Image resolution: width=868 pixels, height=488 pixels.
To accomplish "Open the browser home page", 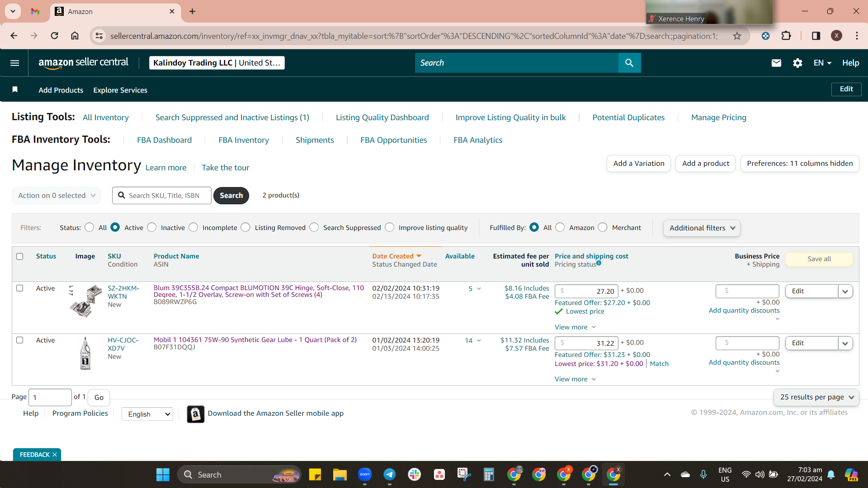I will tap(75, 36).
